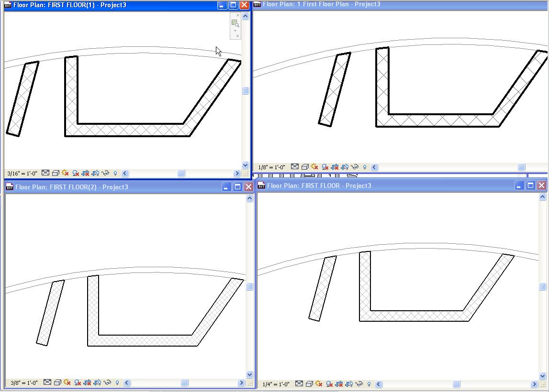Click down scroll arrow in FIRST FLOOR(2) window
This screenshot has height=392, width=549.
pos(250,374)
